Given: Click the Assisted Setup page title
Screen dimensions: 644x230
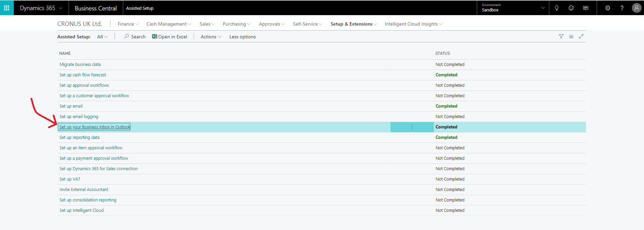Looking at the screenshot, I should coord(140,8).
